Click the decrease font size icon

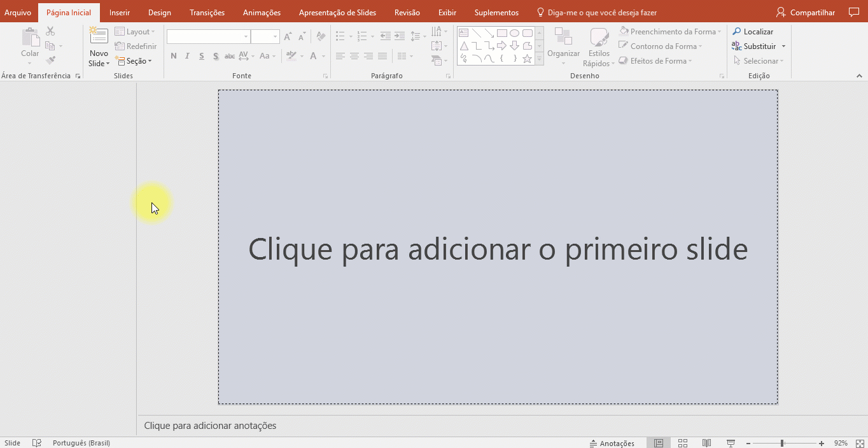pos(302,37)
